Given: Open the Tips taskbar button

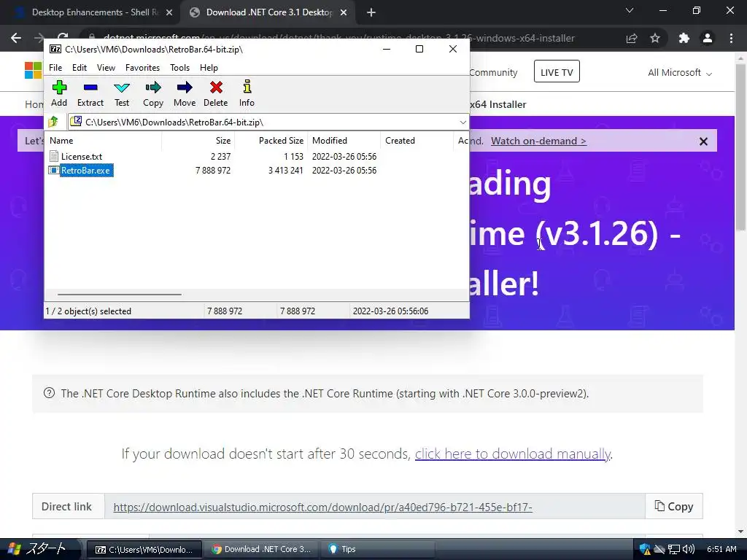Looking at the screenshot, I should tap(378, 549).
